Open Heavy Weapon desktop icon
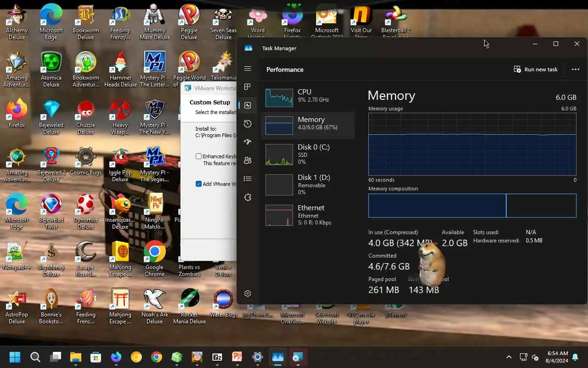The height and width of the screenshot is (368, 588). [120, 117]
